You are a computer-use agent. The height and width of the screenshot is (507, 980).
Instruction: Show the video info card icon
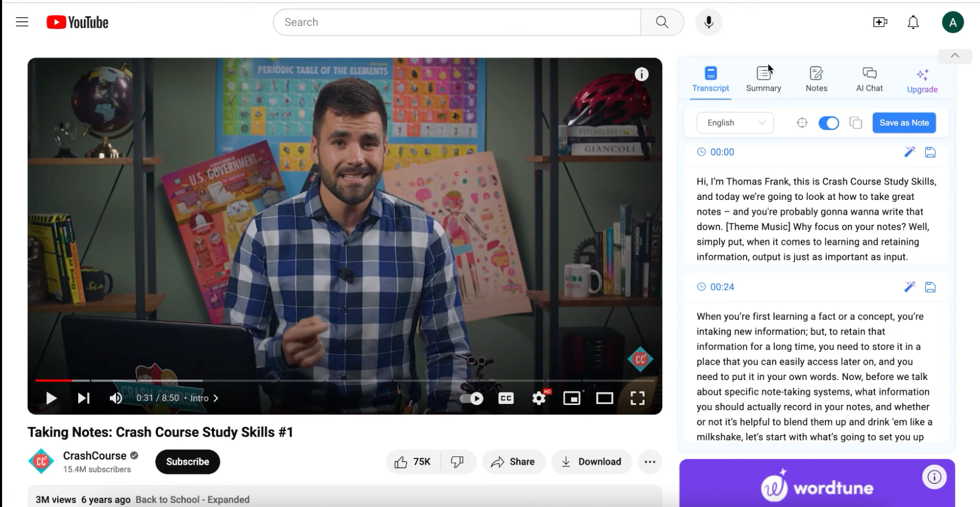pos(641,74)
